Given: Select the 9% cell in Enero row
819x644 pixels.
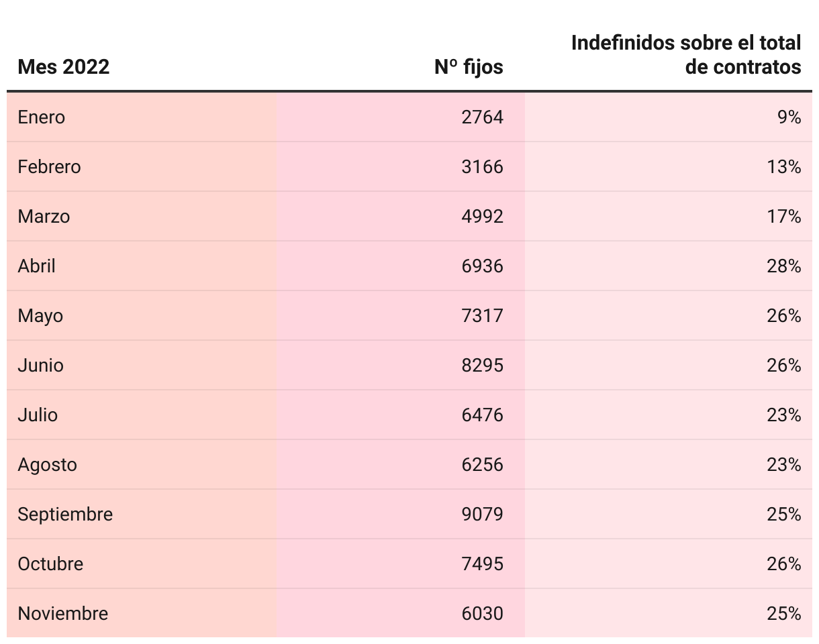Looking at the screenshot, I should (789, 117).
